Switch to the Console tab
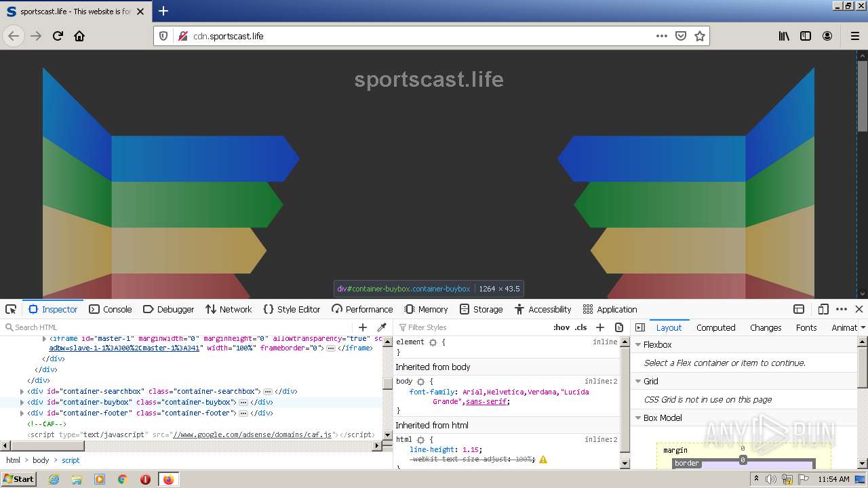This screenshot has width=868, height=488. [x=111, y=309]
